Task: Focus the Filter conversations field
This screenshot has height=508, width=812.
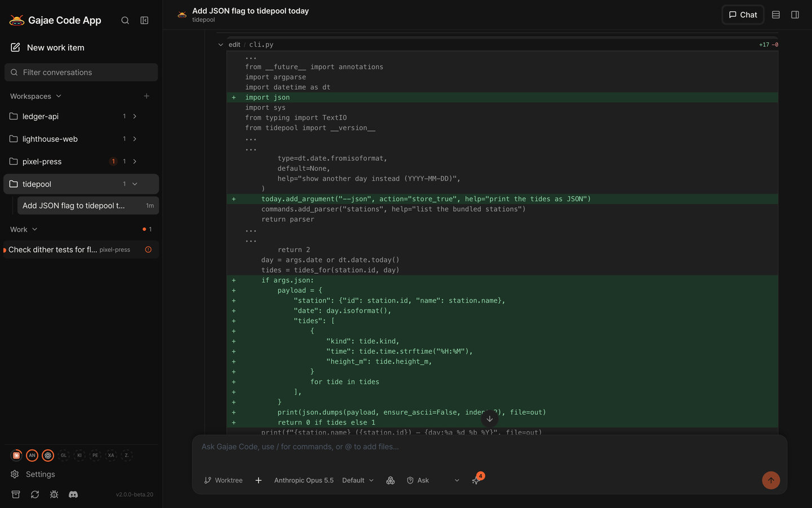Action: pos(81,72)
